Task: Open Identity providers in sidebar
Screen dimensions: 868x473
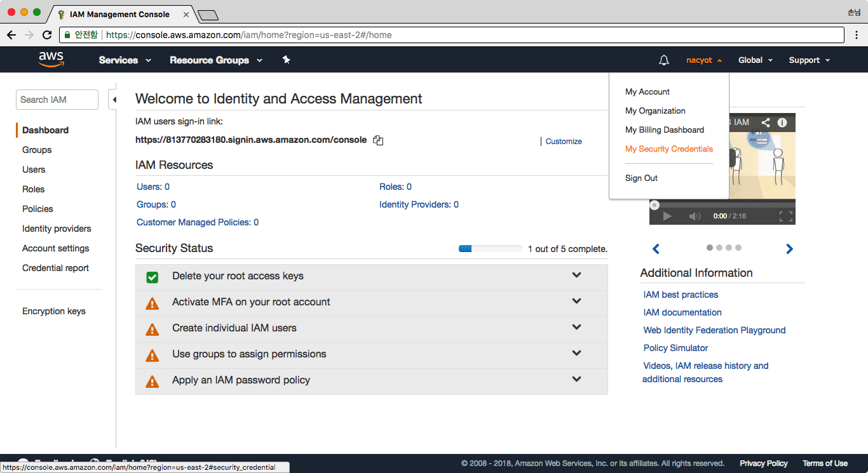Action: coord(57,229)
